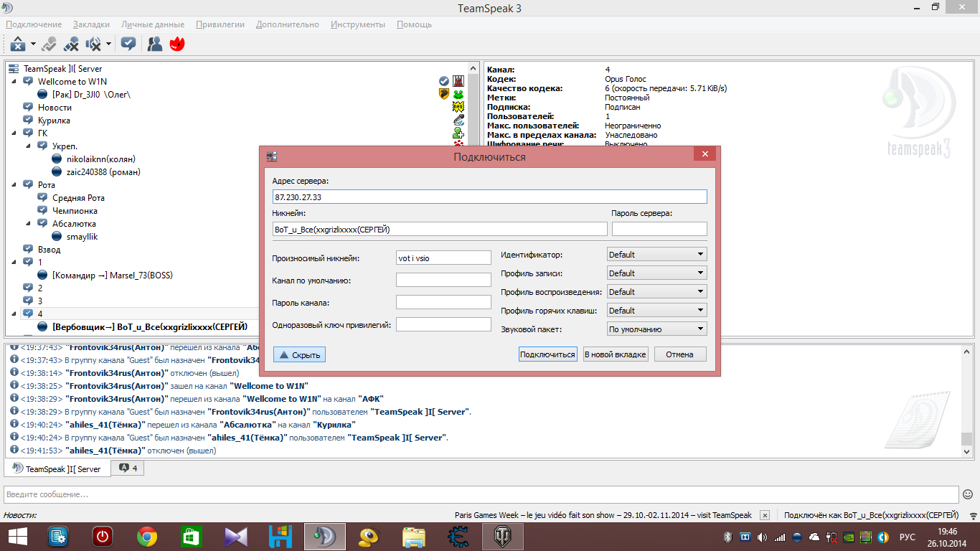This screenshot has height=551, width=980.
Task: Open the Привилегии menu
Action: coord(220,24)
